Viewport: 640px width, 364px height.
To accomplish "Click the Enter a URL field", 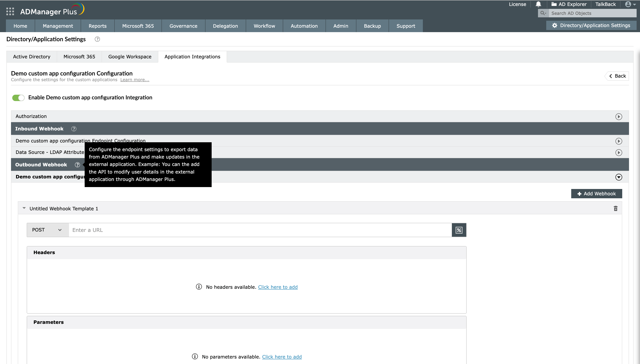I will 250,230.
